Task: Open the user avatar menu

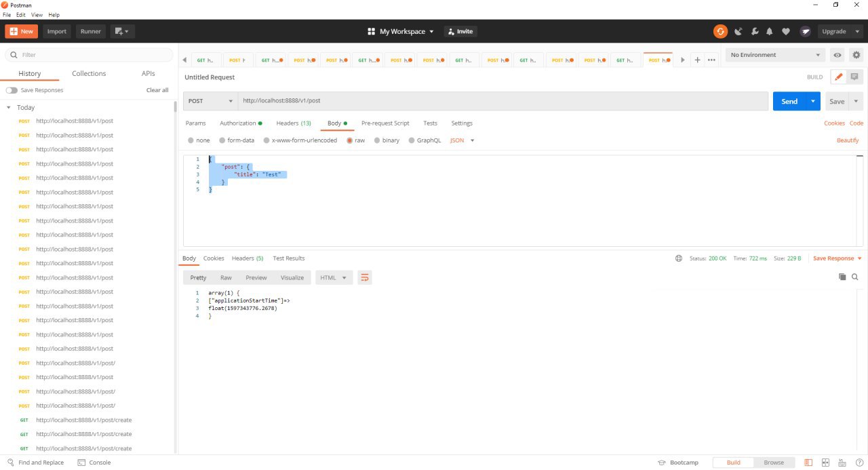Action: point(805,31)
